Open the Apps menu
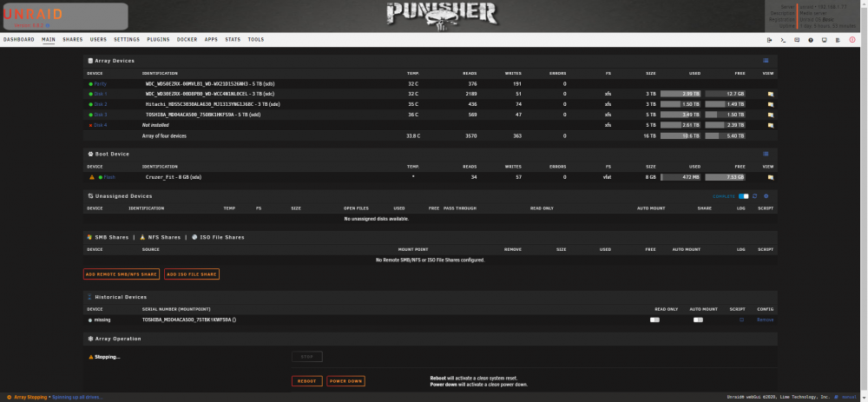868x402 pixels. (x=211, y=40)
